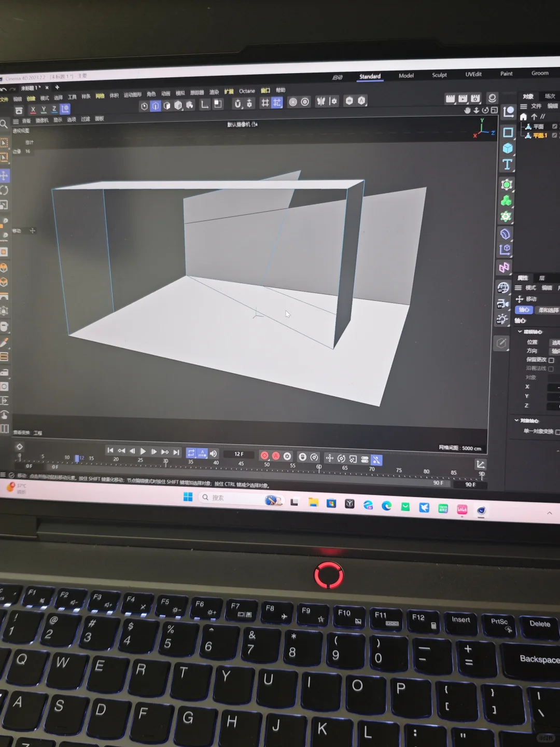Viewport: 560px width, 747px height.
Task: Click the 柔和选择 button
Action: point(548,310)
